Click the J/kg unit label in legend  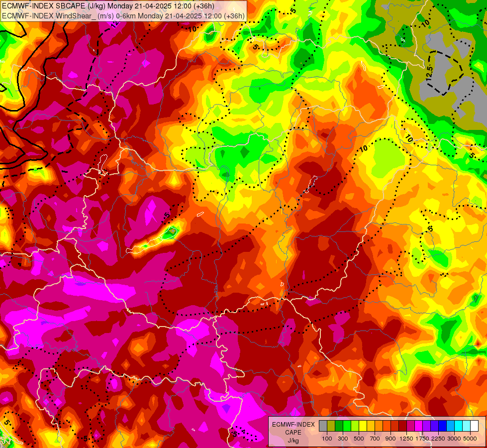293,441
